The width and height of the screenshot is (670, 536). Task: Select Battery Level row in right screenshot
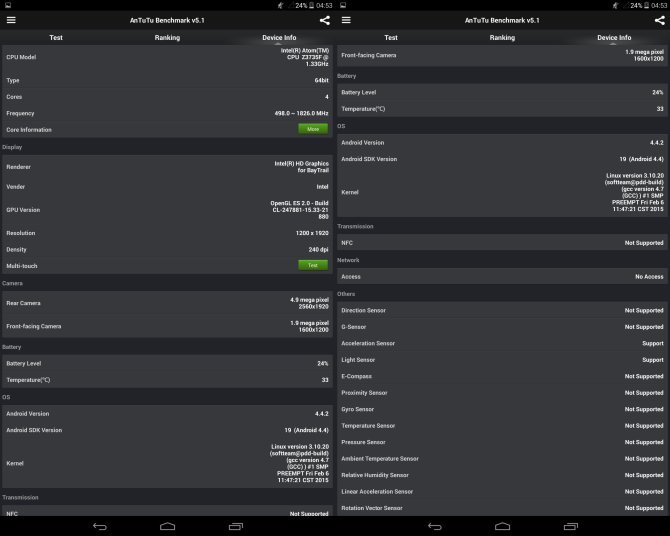tap(502, 92)
